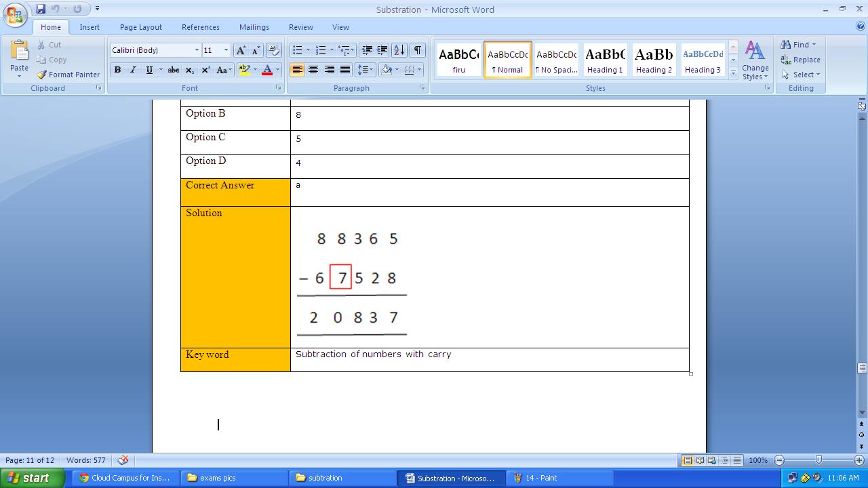Open Change Styles options

tap(755, 60)
